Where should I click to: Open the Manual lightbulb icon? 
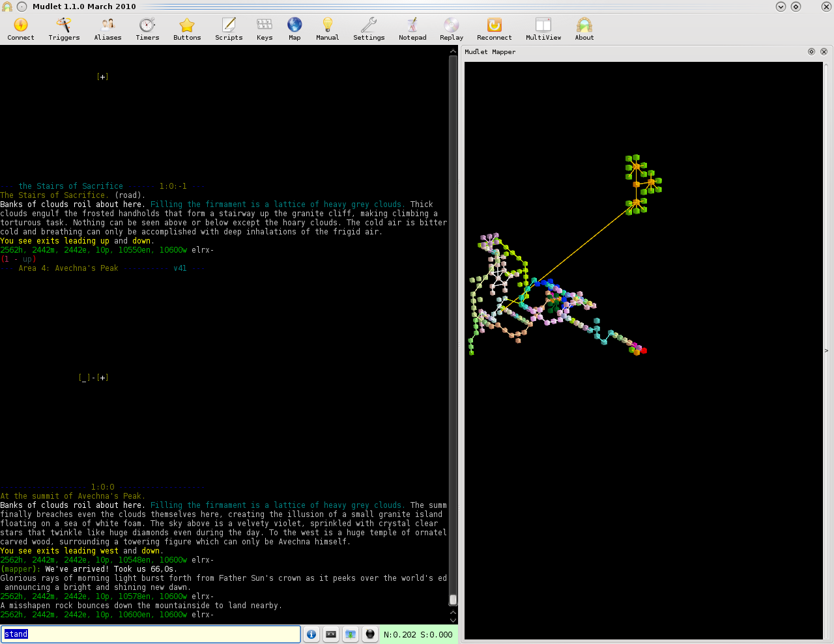(x=328, y=29)
